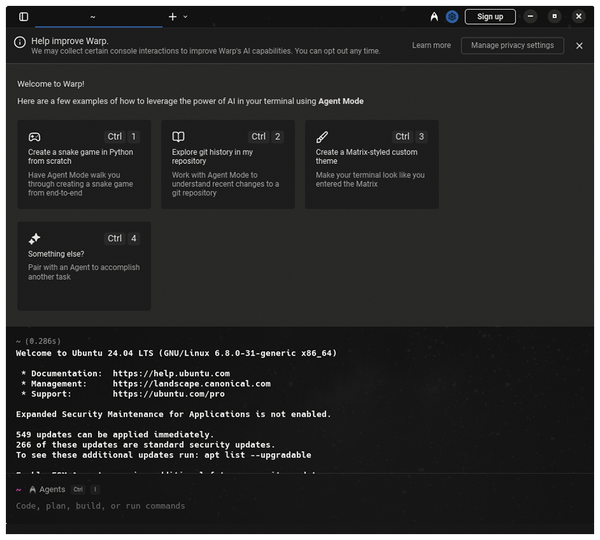Open the Something else? card
The image size is (600, 540).
[x=84, y=266]
